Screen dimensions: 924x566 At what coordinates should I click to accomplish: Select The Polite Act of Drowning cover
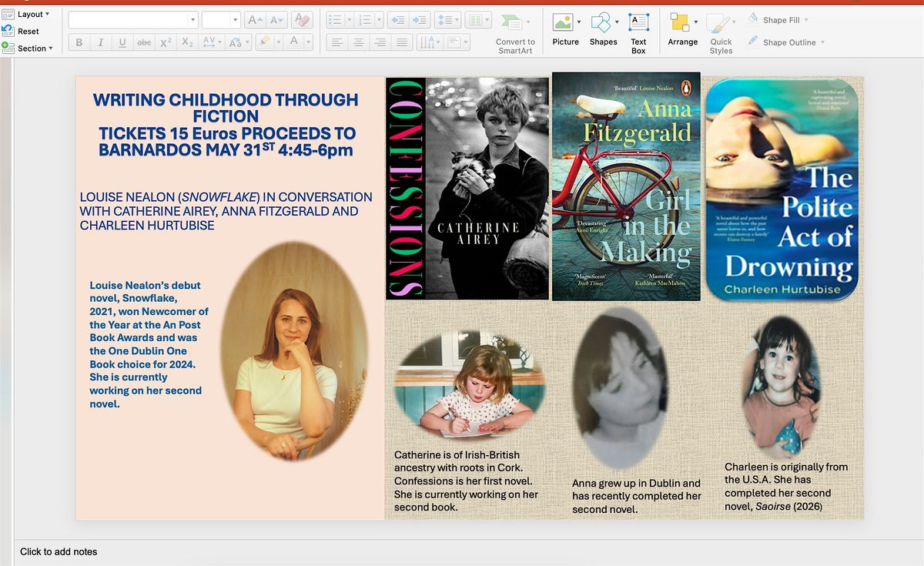pyautogui.click(x=782, y=189)
